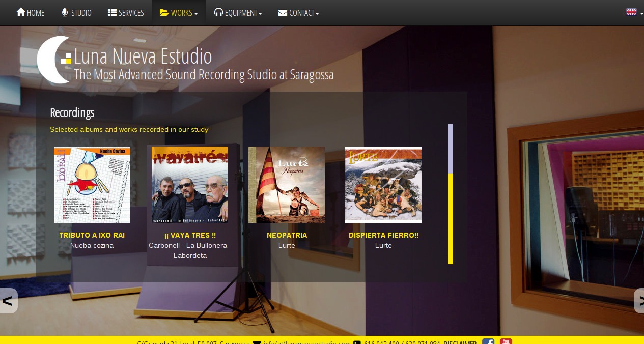Go to next background with > arrow

[x=639, y=301]
